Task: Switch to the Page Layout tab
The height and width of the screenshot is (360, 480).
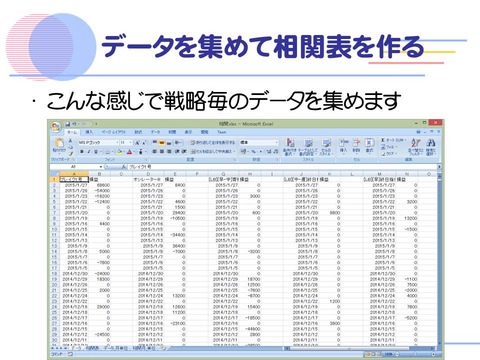Action: (113, 132)
